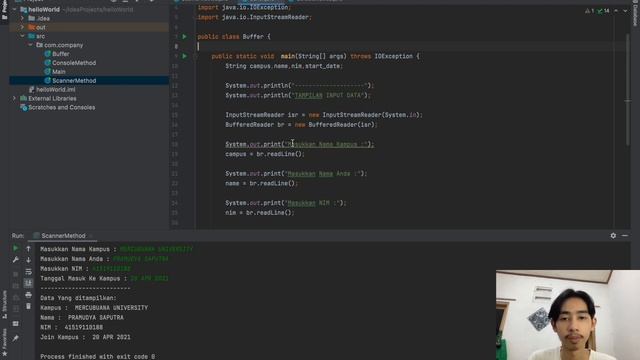The width and height of the screenshot is (640, 360).
Task: Pin the Run tab
Action: click(x=16, y=338)
